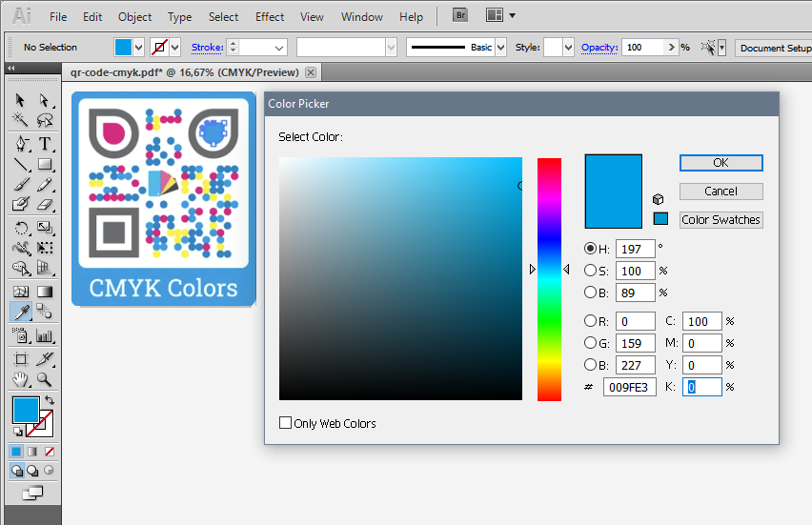Pick the Eyedropper tool

[x=20, y=313]
